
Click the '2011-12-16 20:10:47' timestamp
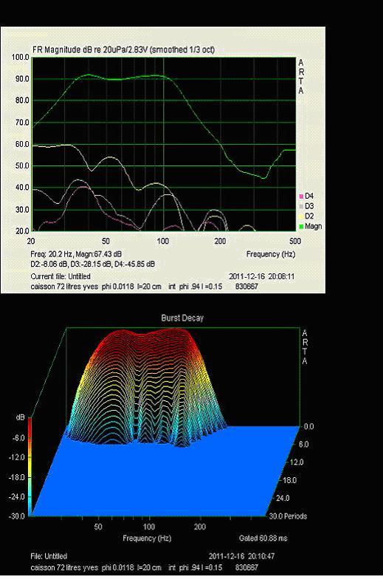(x=242, y=556)
